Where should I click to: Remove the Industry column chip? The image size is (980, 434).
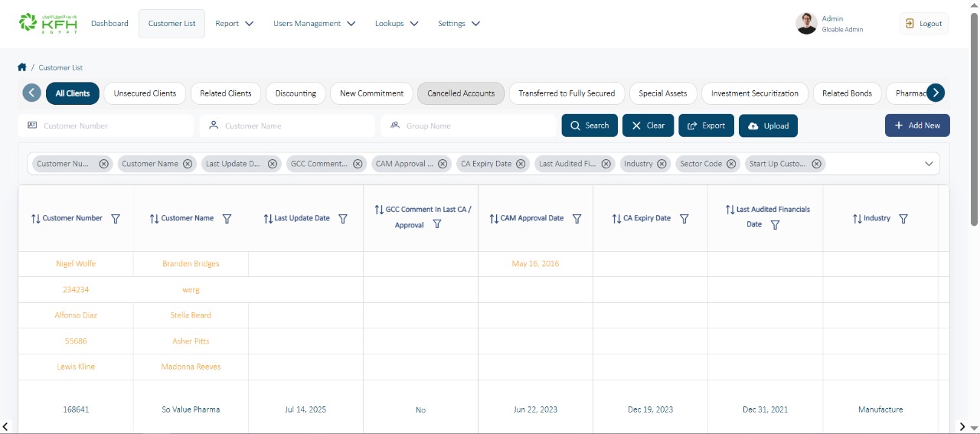(661, 164)
